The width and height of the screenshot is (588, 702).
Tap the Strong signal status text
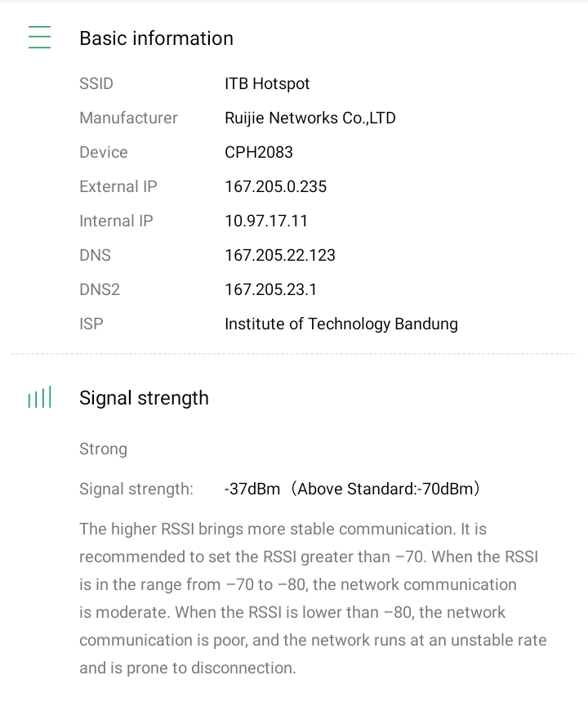104,449
